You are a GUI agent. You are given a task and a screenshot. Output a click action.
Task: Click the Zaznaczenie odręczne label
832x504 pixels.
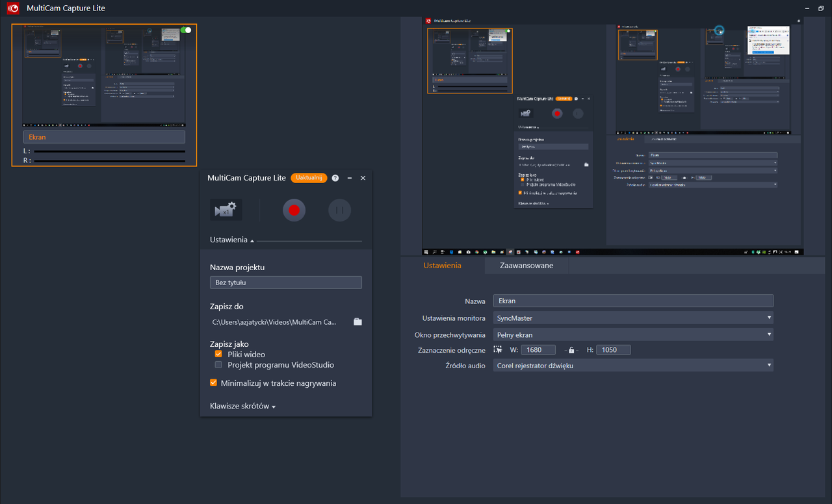(x=452, y=350)
